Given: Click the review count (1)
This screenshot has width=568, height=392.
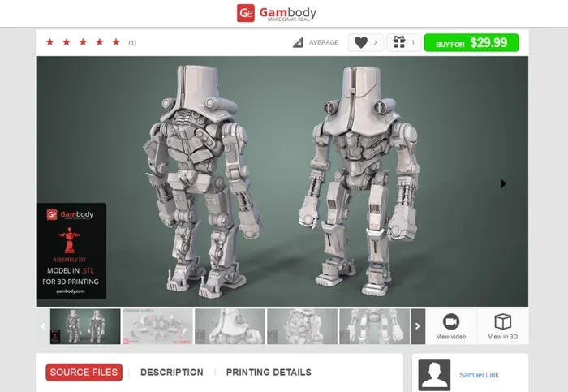Looking at the screenshot, I should point(132,43).
